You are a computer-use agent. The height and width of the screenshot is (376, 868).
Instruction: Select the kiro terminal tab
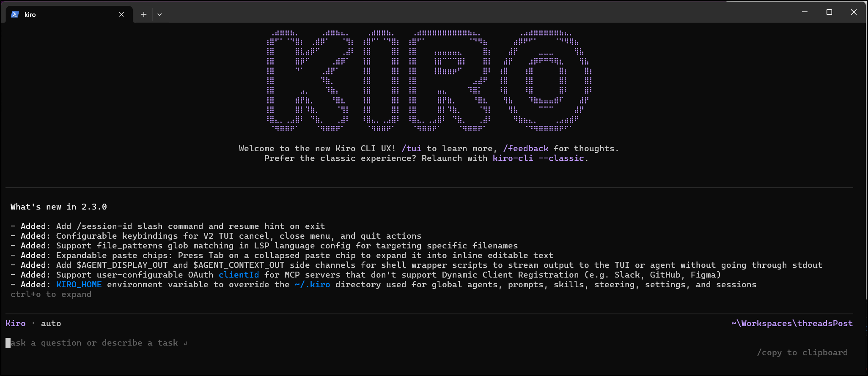point(69,14)
